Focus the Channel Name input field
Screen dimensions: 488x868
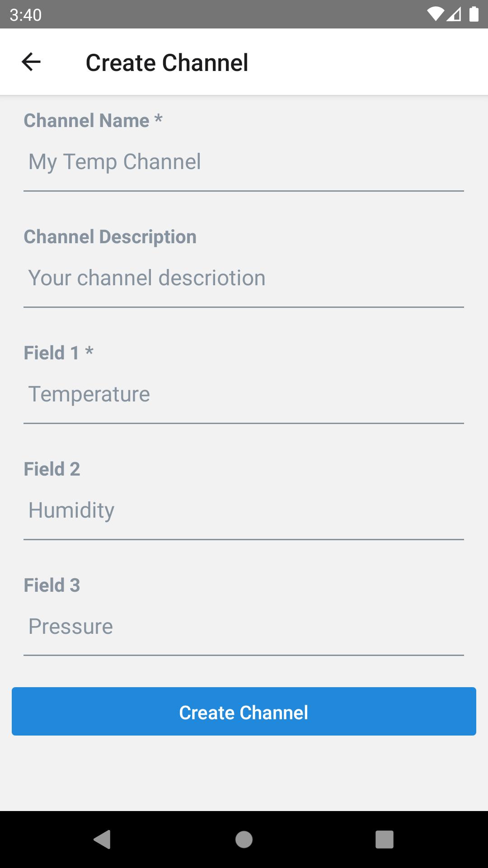[244, 162]
